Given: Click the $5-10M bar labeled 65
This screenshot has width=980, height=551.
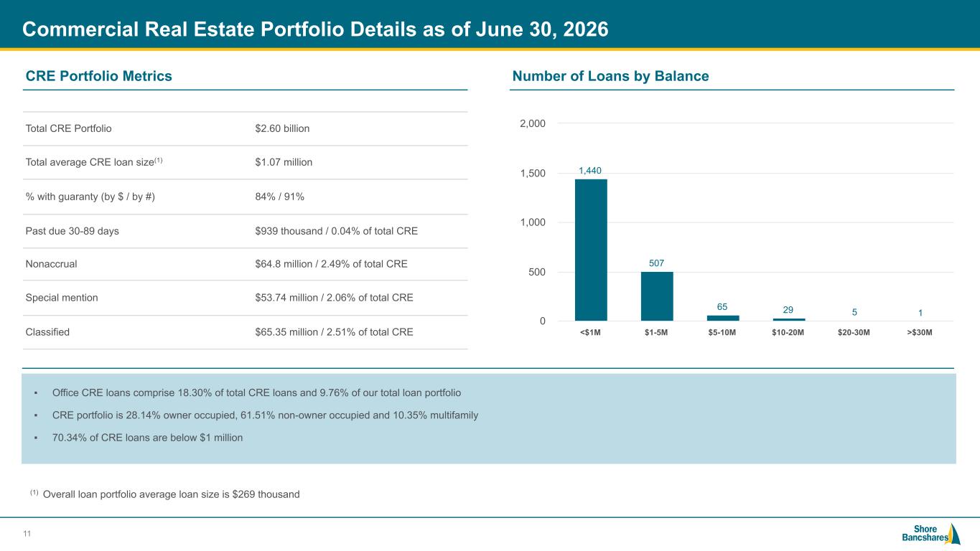Looking at the screenshot, I should [723, 318].
